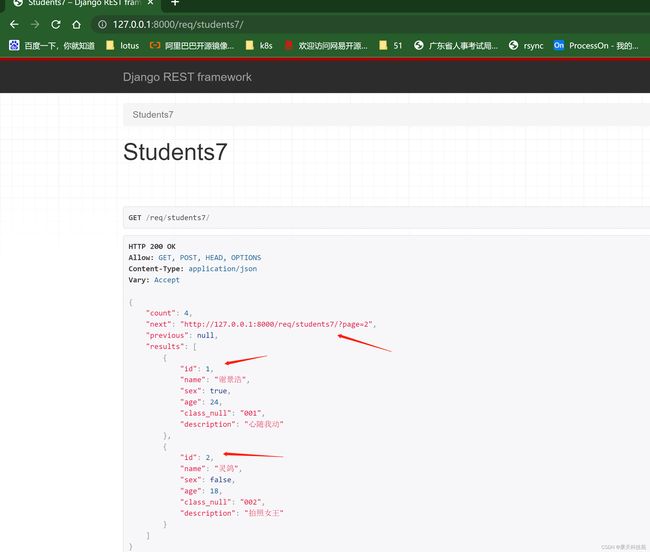Open the k8s bookmark folder

[259, 46]
